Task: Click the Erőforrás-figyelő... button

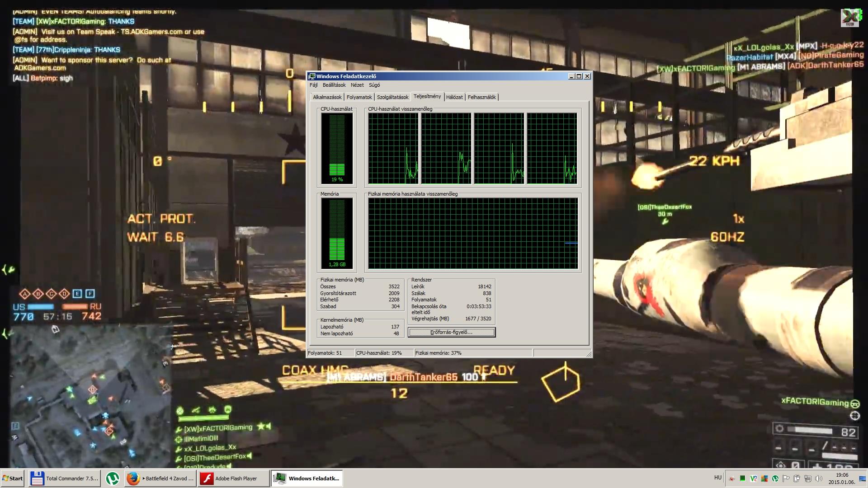Action: [452, 332]
